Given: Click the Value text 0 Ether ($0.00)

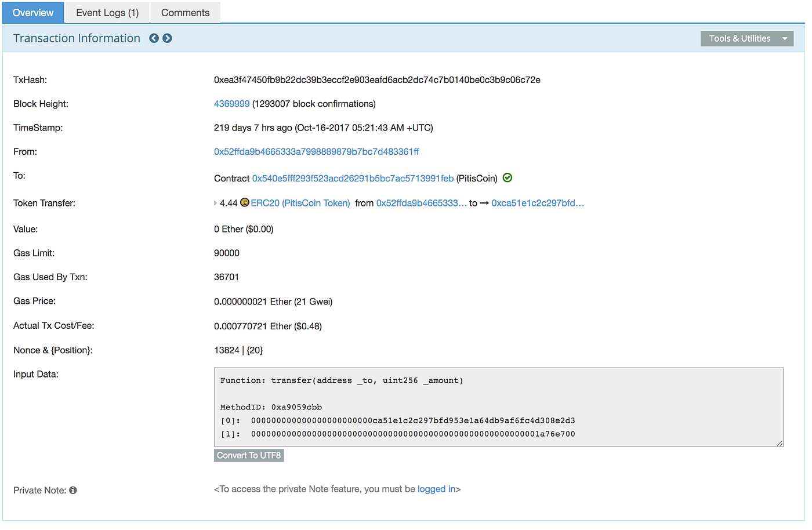Looking at the screenshot, I should coord(244,229).
